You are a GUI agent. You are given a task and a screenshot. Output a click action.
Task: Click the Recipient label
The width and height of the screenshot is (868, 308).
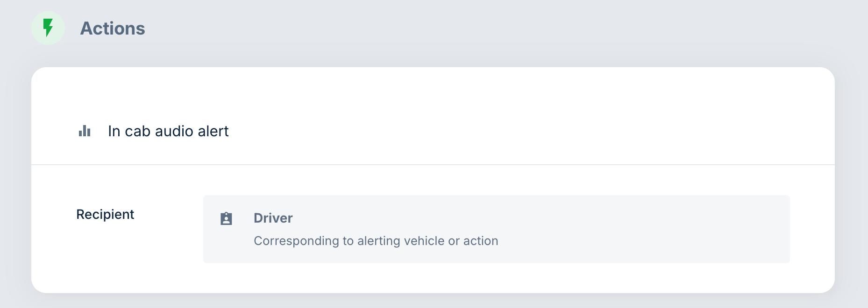[105, 214]
